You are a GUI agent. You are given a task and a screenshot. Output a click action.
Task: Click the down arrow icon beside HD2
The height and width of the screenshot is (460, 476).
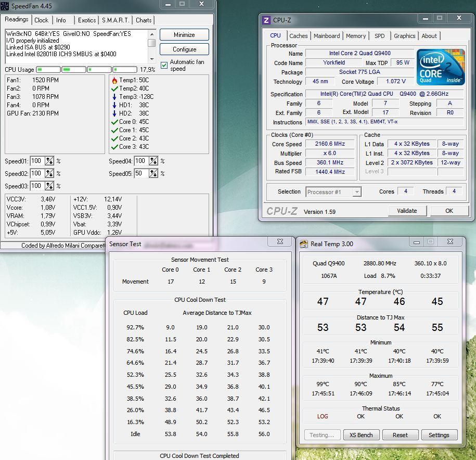tap(114, 113)
